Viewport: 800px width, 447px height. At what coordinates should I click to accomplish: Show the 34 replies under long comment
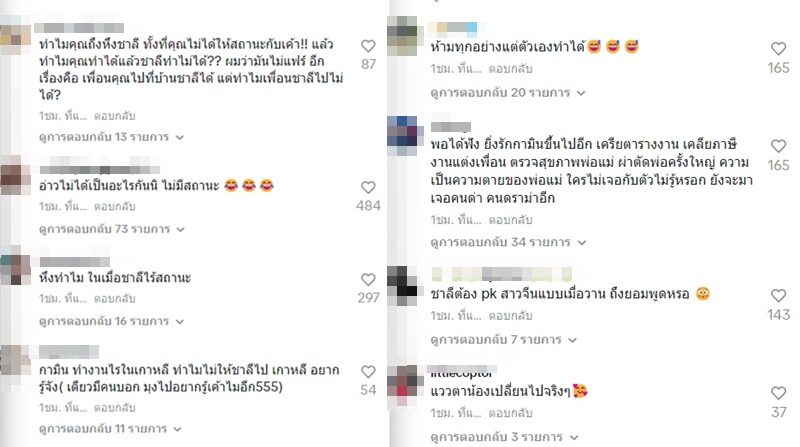508,242
